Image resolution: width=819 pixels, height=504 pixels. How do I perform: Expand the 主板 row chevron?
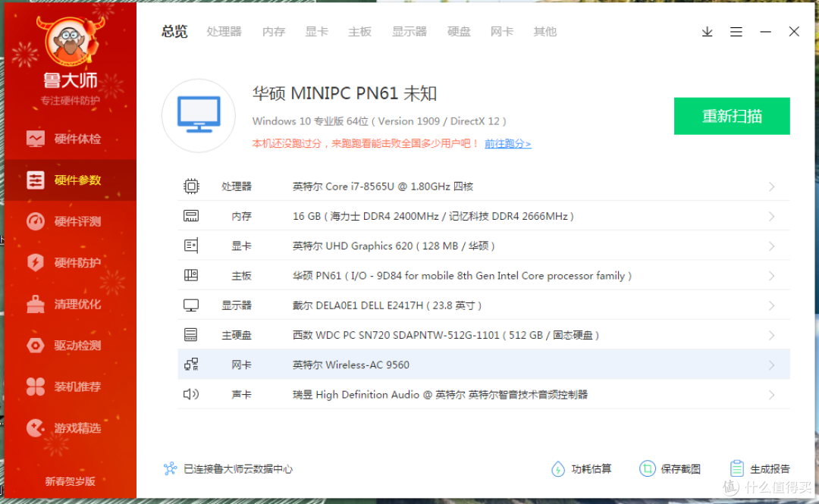(771, 276)
